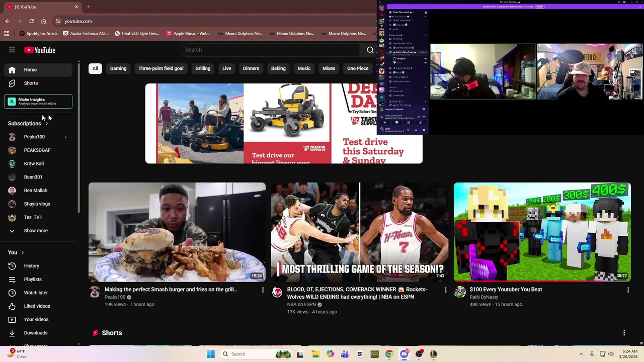
Task: Open Playlists in sidebar
Action: click(x=39, y=279)
